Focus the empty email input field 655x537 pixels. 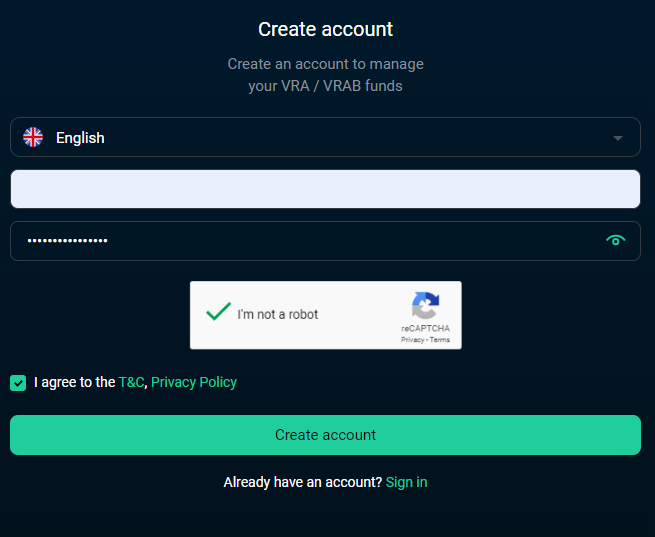tap(325, 189)
